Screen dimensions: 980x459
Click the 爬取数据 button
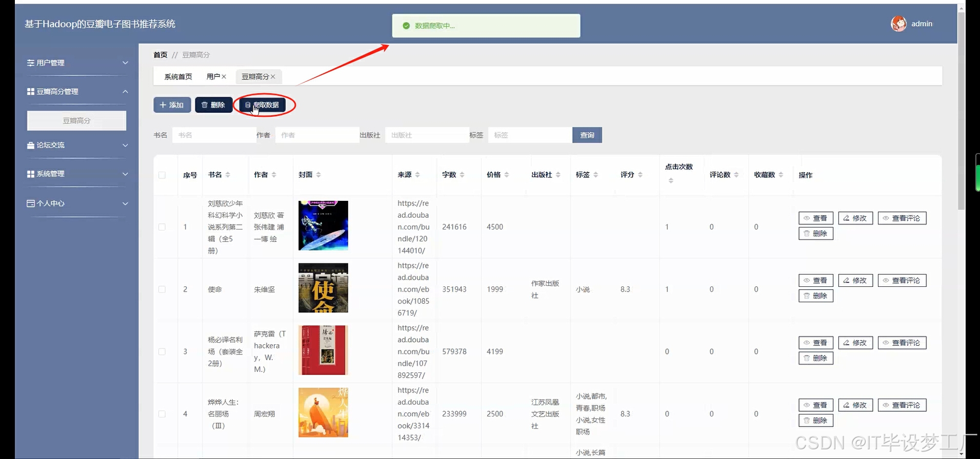(x=262, y=105)
